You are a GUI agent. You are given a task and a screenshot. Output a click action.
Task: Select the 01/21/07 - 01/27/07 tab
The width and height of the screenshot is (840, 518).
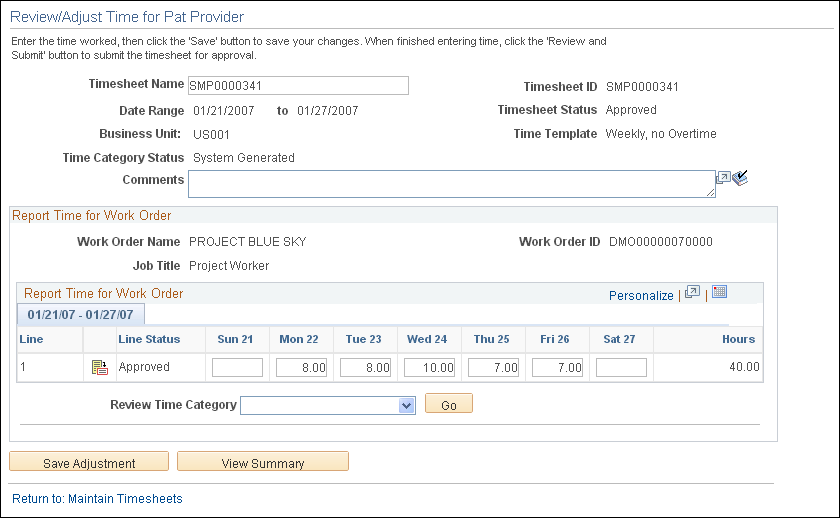pyautogui.click(x=80, y=314)
